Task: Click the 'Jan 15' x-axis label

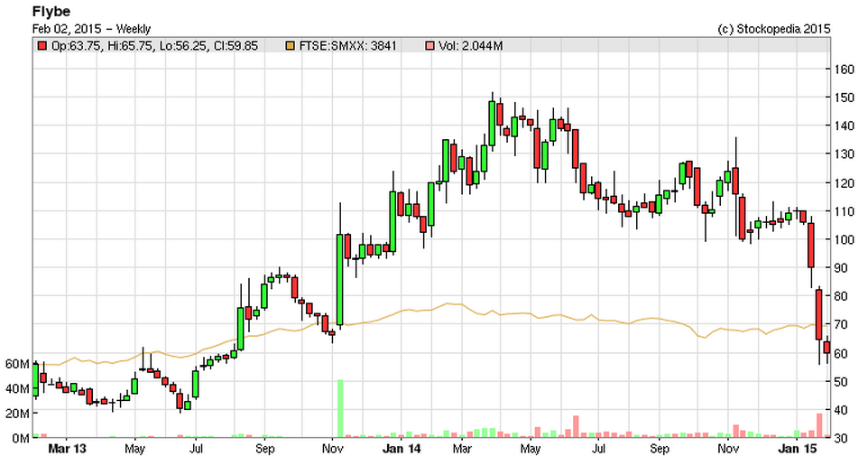Action: coord(797,449)
